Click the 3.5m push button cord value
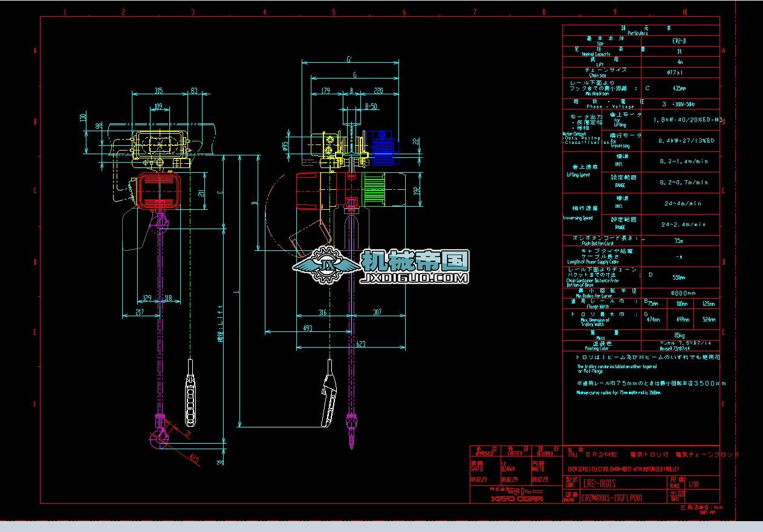 (679, 241)
